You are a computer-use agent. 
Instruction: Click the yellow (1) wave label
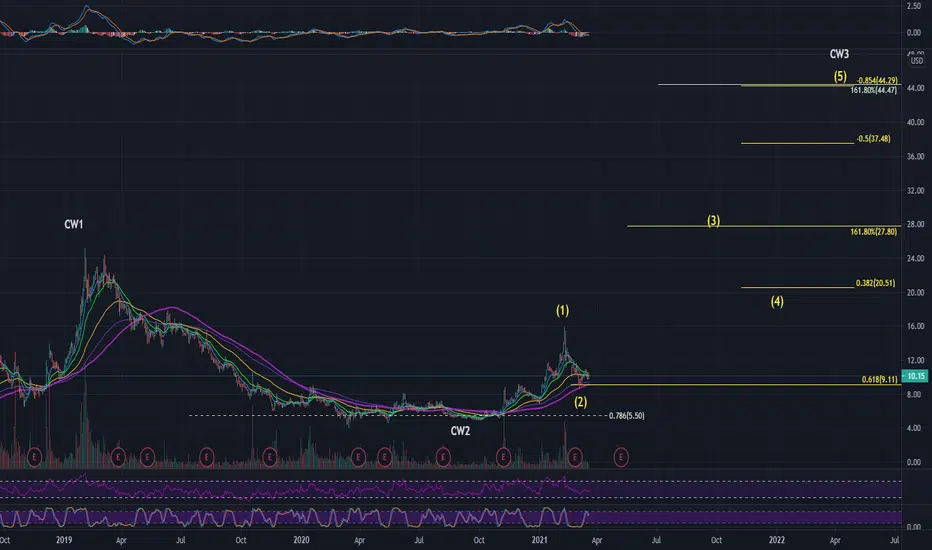[x=562, y=310]
